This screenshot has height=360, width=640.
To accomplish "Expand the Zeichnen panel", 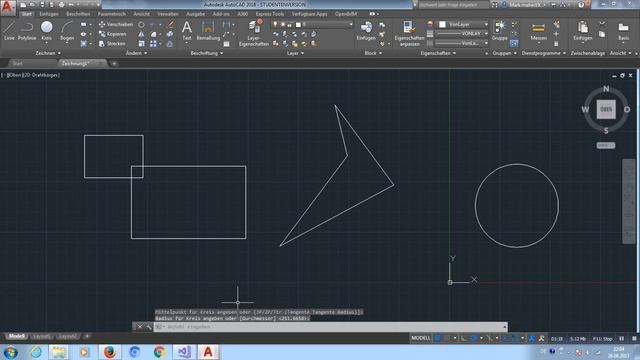I will (48, 53).
